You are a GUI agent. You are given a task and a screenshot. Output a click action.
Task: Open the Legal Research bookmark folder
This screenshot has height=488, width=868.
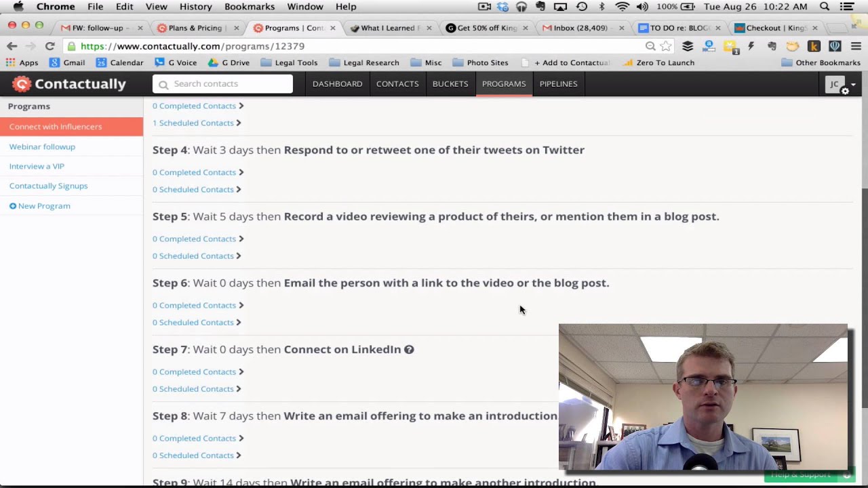[x=364, y=62]
